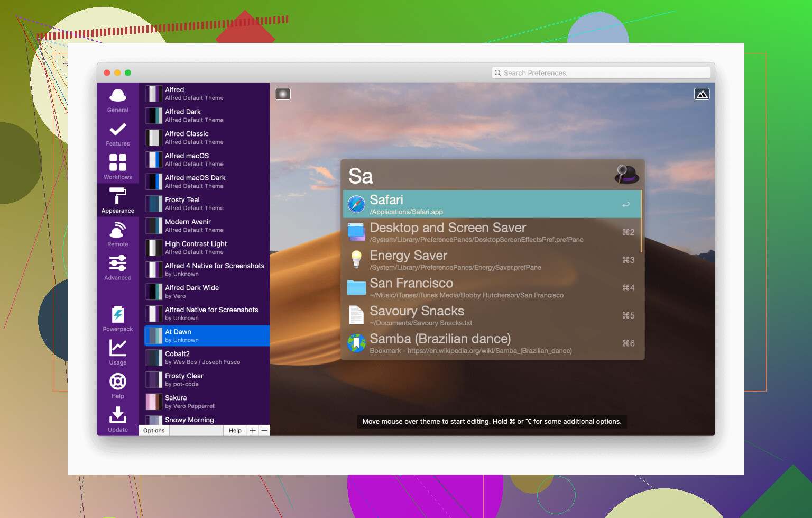Viewport: 812px width, 518px height.
Task: Open the Usage statistics section
Action: point(117,352)
